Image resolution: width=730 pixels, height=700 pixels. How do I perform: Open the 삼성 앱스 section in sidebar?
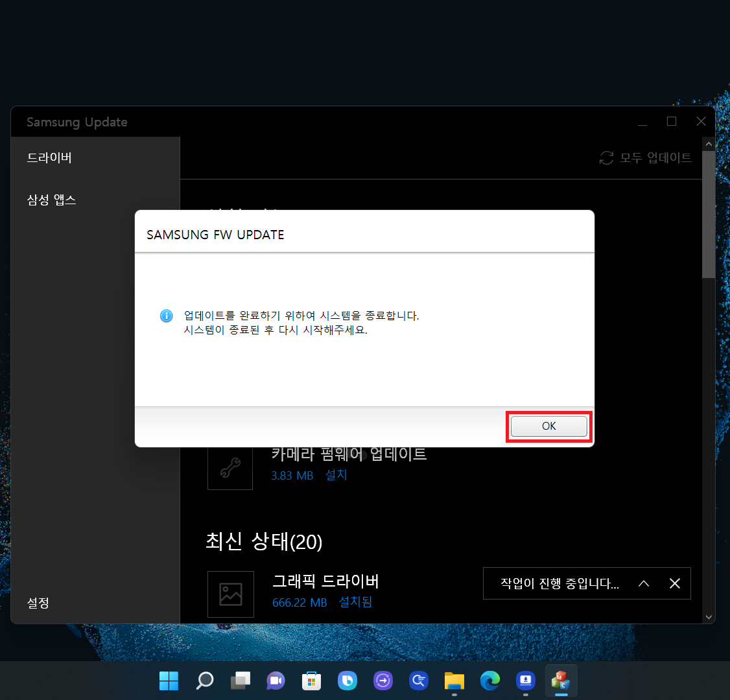pos(51,200)
